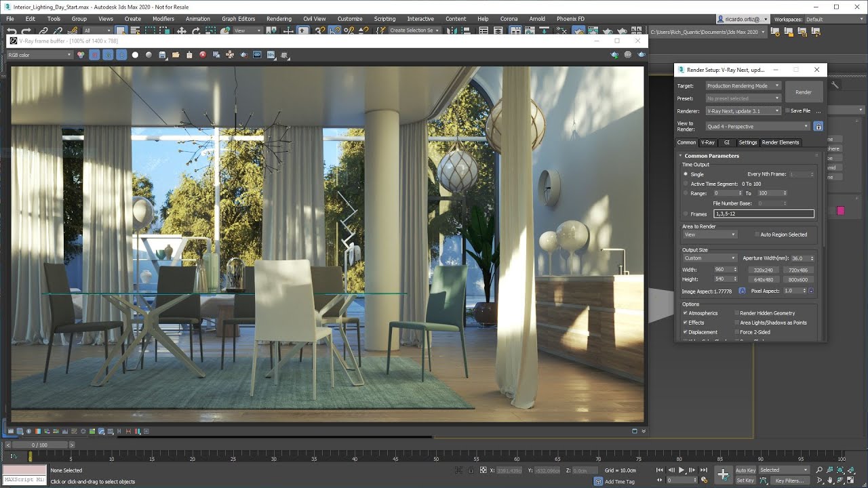Open the Output Size Custom dropdown
The image size is (868, 488).
(709, 258)
